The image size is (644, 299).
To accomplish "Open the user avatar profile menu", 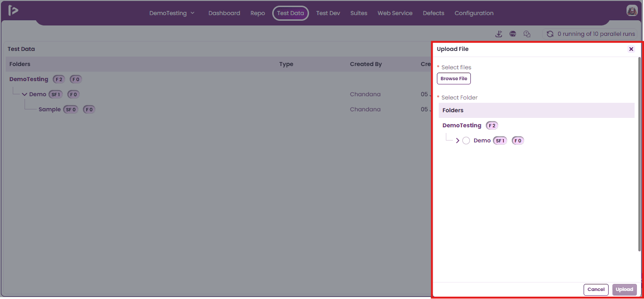I will [632, 10].
